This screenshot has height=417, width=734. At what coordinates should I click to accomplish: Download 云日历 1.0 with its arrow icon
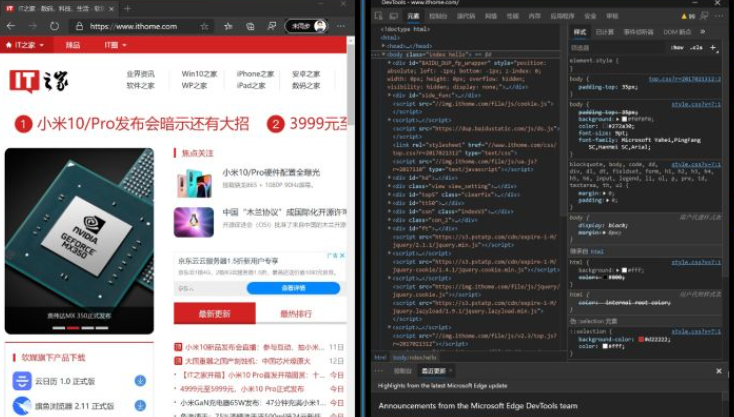140,381
